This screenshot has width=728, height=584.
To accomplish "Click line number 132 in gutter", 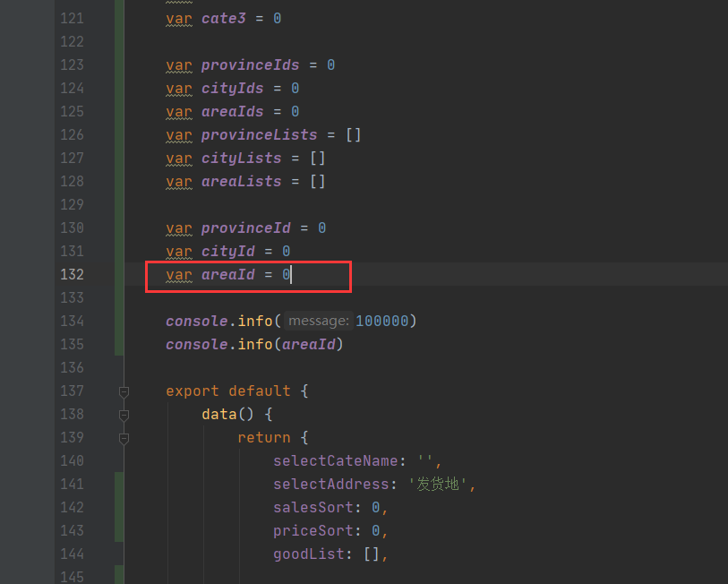I will pyautogui.click(x=72, y=275).
